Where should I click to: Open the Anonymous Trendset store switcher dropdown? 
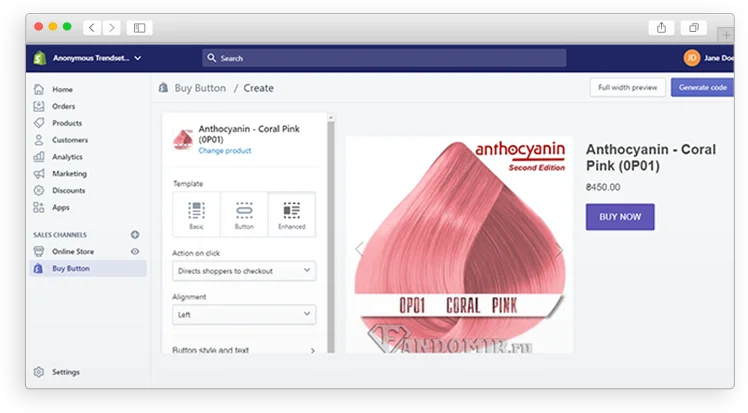click(97, 58)
